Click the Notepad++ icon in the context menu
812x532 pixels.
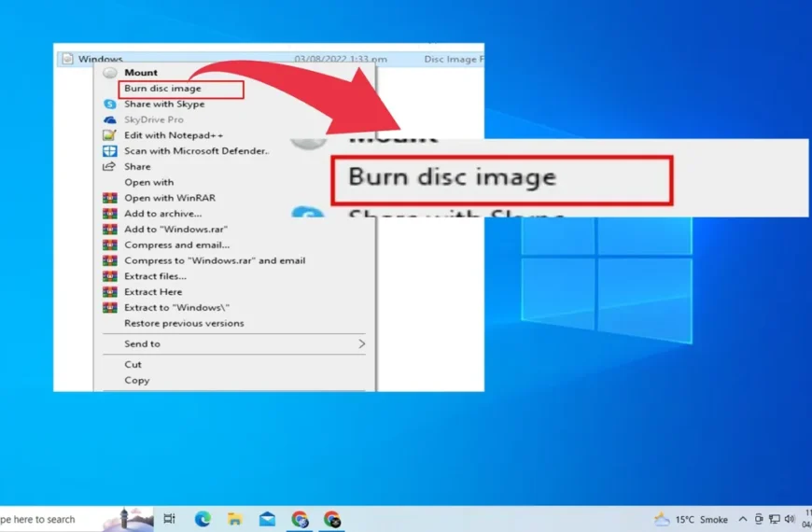[x=109, y=135]
